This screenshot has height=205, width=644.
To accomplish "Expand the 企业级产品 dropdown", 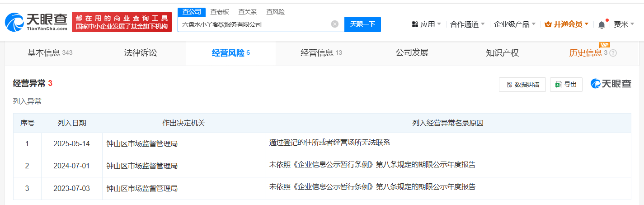I will (515, 24).
